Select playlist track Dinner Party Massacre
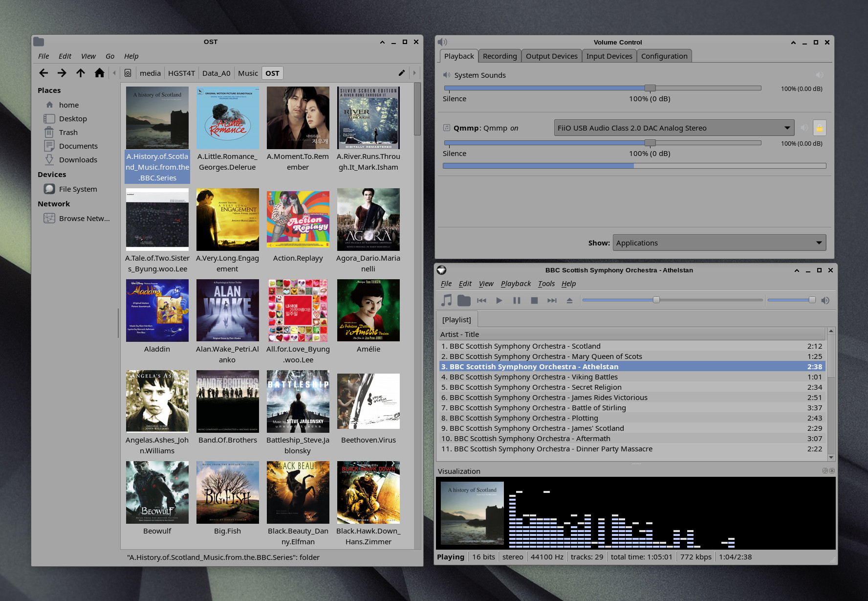The width and height of the screenshot is (868, 601). coord(631,449)
